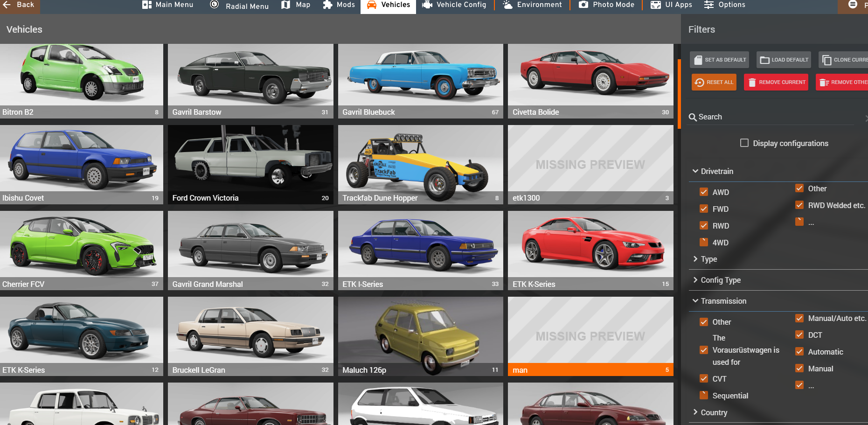Click the Clone Current button
This screenshot has height=425, width=868.
[x=844, y=60]
